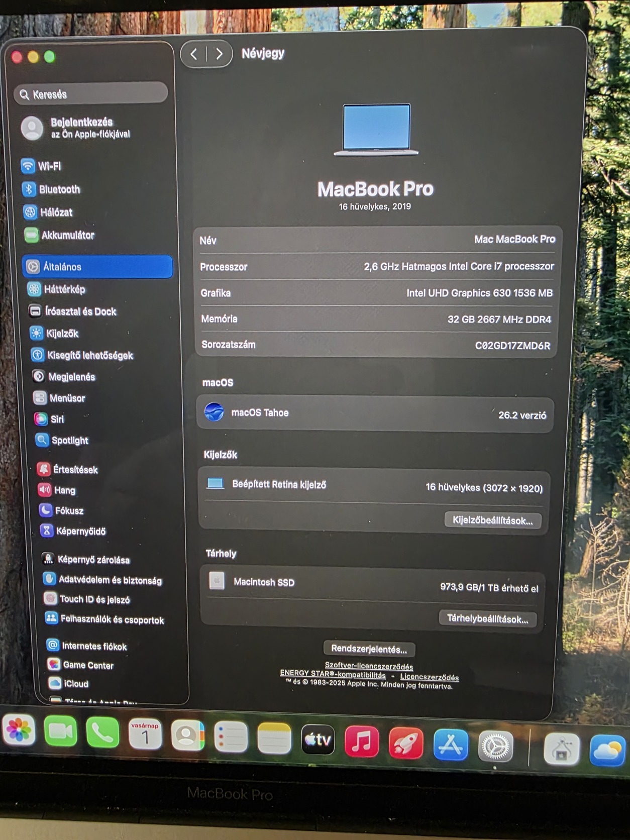Image resolution: width=630 pixels, height=840 pixels.
Task: Open Megjelenés appearance settings
Action: pos(64,377)
